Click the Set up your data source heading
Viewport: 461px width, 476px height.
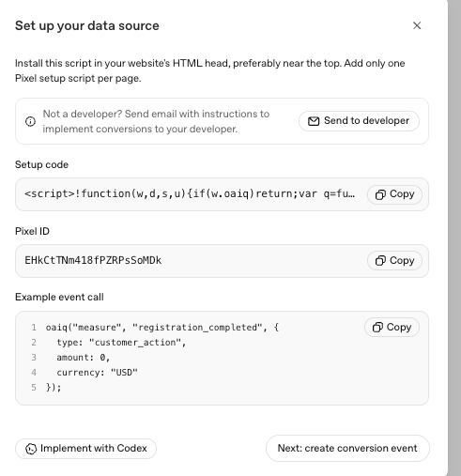coord(87,26)
